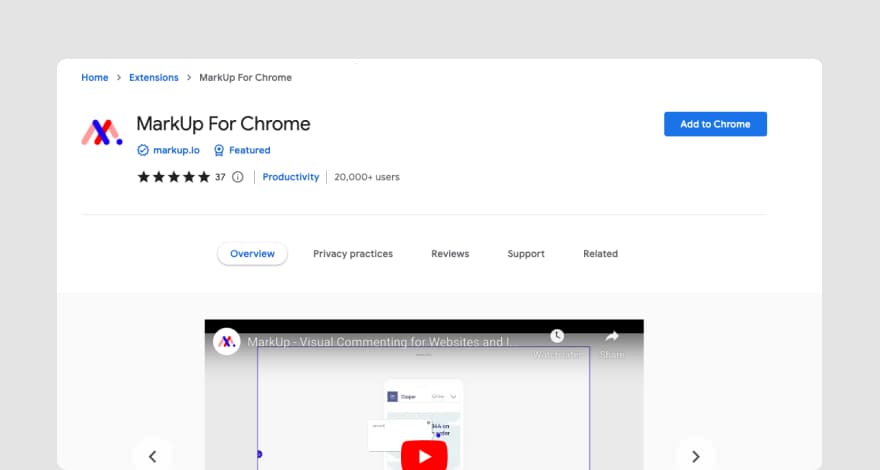
Task: Click the Watch later clock icon
Action: [x=557, y=336]
